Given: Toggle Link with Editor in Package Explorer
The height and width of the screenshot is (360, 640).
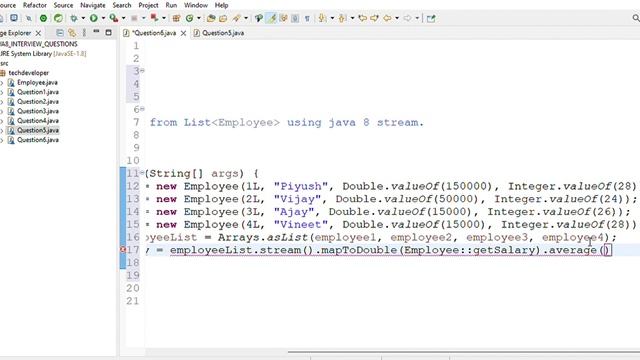Looking at the screenshot, I should point(72,33).
